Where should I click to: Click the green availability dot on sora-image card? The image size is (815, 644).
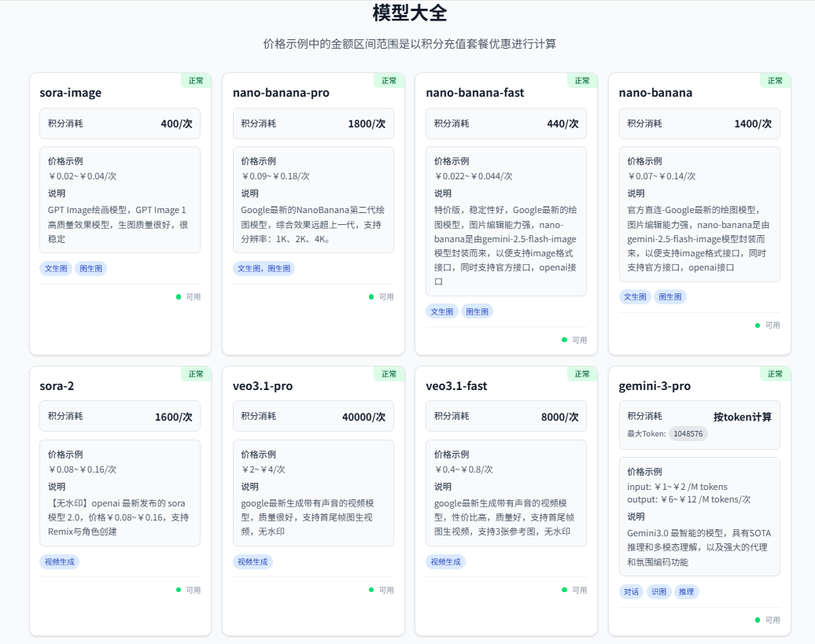click(x=179, y=296)
